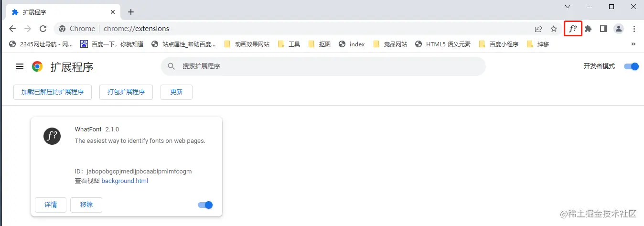Open the 百度小程序 bookmark folder
Viewport: 644px width, 226px height.
click(x=499, y=44)
